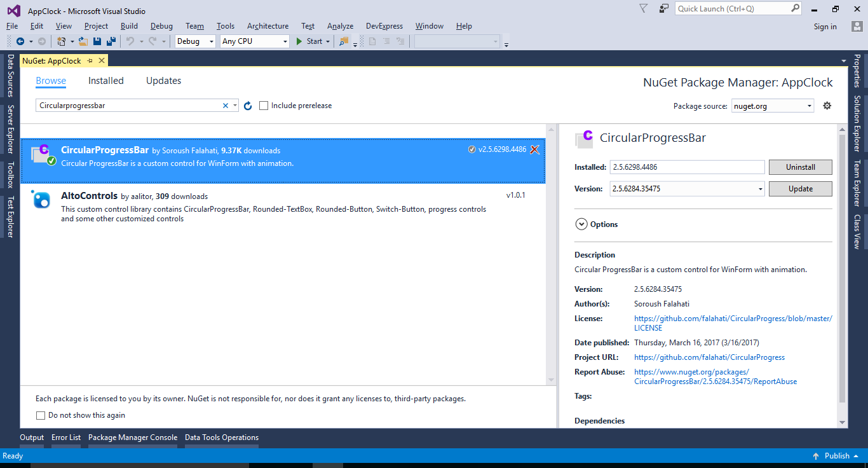Viewport: 868px width, 468px height.
Task: Click the Redo arrow icon
Action: click(153, 41)
